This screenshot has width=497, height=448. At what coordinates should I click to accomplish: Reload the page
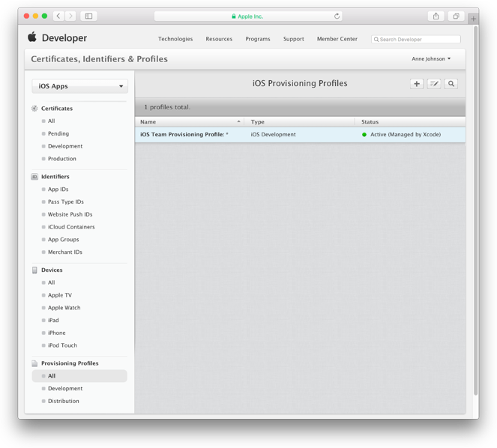(x=337, y=16)
